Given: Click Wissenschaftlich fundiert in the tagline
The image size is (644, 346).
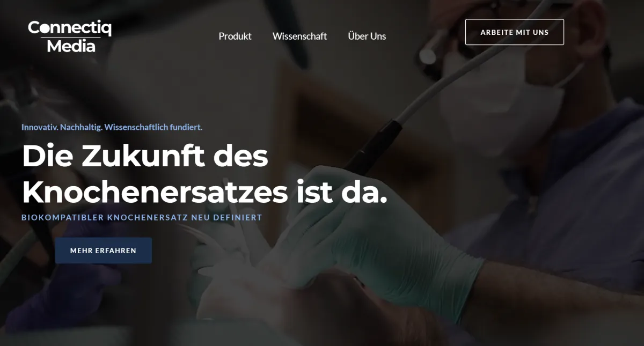Looking at the screenshot, I should tap(153, 127).
